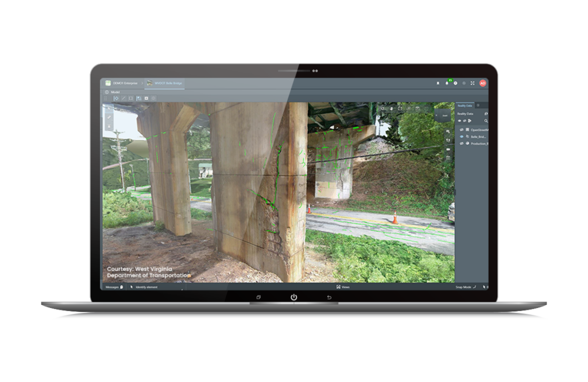Show the Production reality data layer
The width and height of the screenshot is (588, 382).
click(x=461, y=143)
